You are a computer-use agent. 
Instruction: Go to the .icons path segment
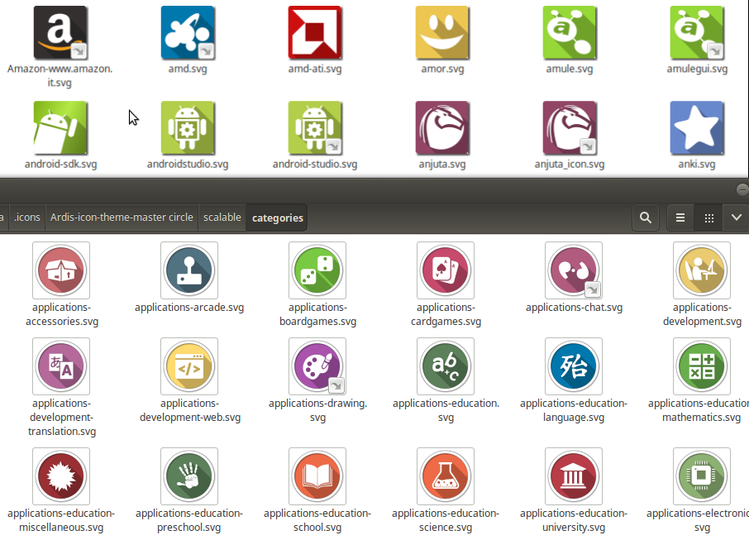(27, 217)
